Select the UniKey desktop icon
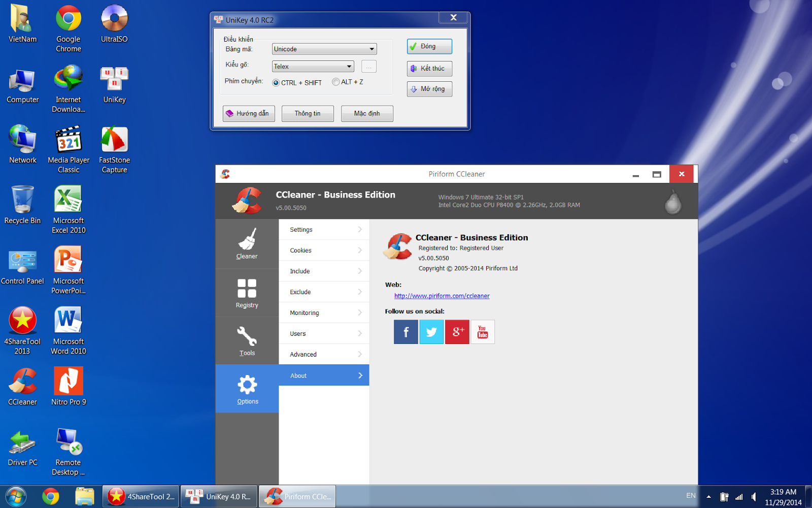This screenshot has width=812, height=508. [x=114, y=84]
